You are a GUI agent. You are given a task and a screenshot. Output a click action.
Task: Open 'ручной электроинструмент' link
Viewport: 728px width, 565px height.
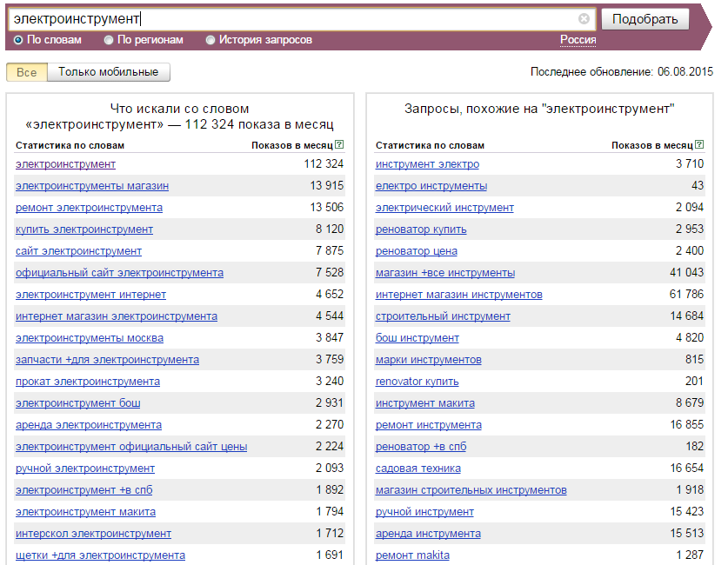tap(85, 469)
